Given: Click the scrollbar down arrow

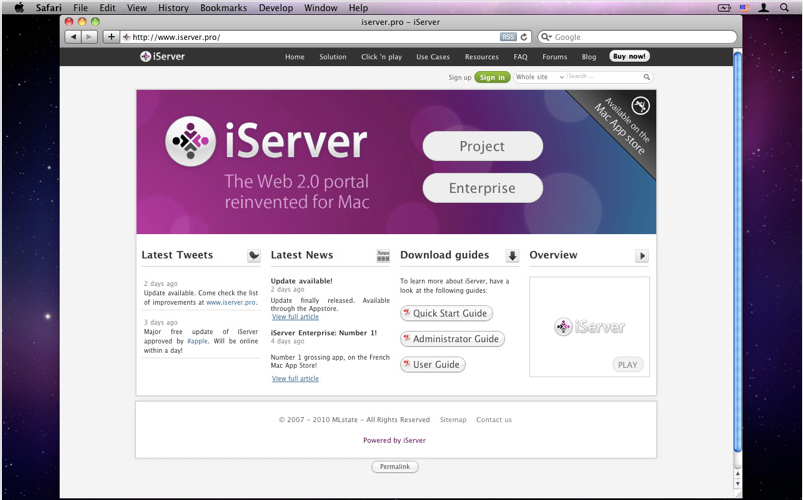Looking at the screenshot, I should (737, 484).
